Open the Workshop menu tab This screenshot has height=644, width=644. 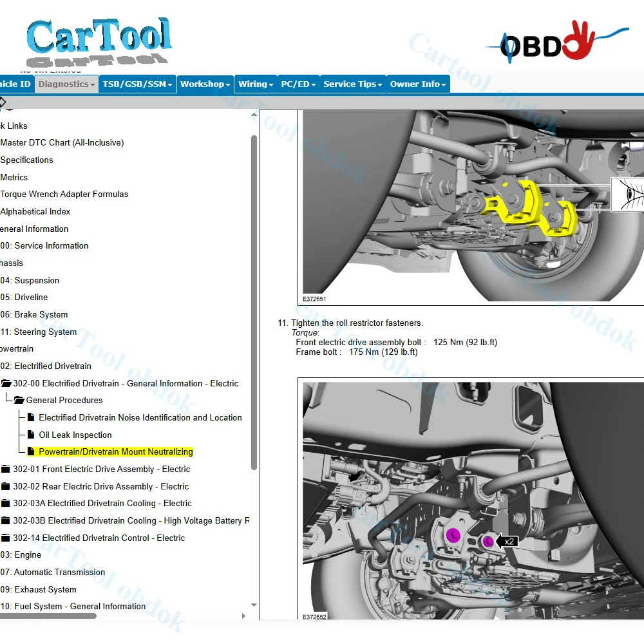coord(205,84)
